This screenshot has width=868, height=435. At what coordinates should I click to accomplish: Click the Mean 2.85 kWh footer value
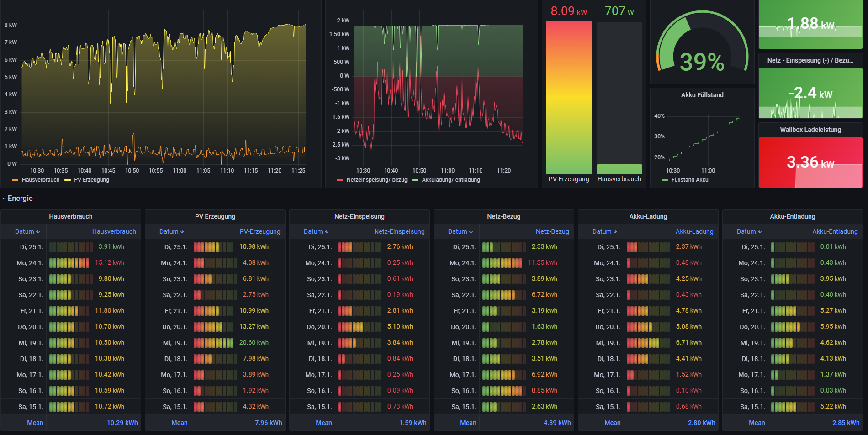click(846, 423)
